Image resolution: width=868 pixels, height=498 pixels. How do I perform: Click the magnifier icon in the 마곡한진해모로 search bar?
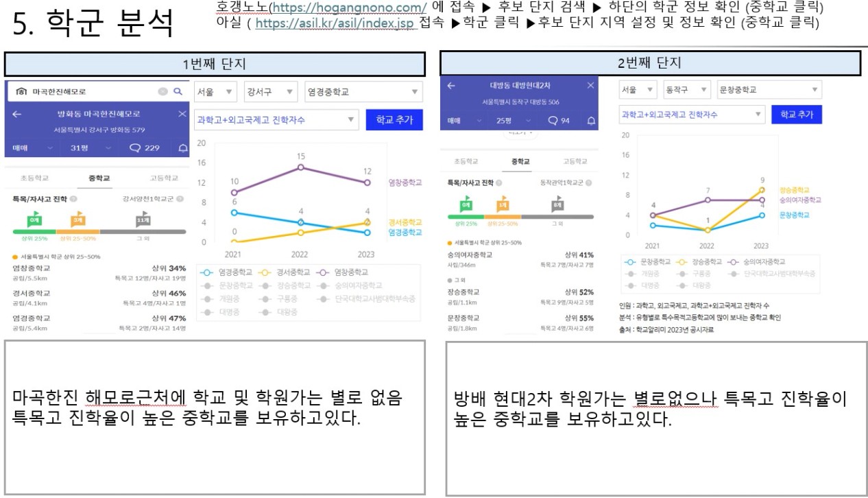[178, 91]
